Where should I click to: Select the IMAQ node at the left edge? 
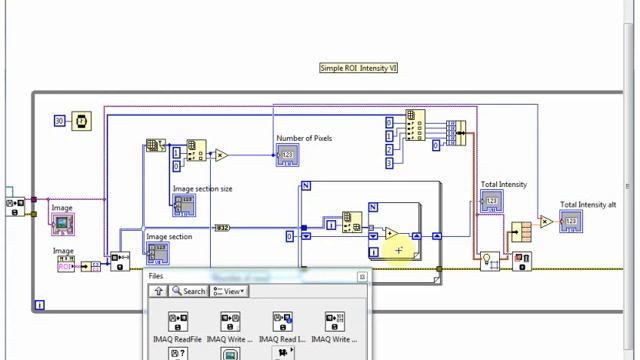point(15,207)
